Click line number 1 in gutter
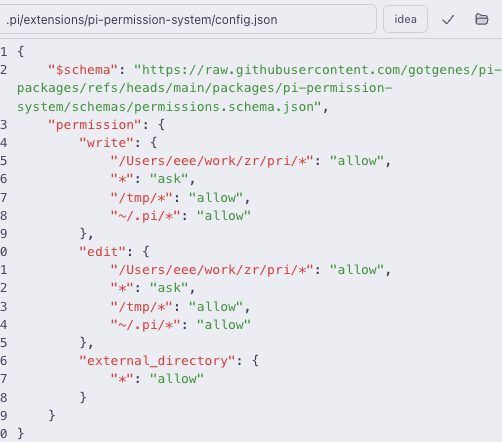502x442 pixels. [3, 52]
